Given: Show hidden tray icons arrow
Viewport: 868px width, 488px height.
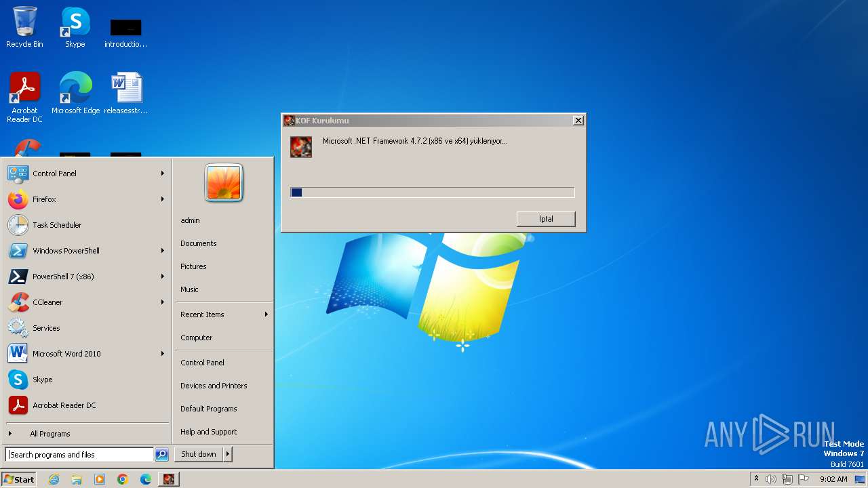Looking at the screenshot, I should pos(756,479).
